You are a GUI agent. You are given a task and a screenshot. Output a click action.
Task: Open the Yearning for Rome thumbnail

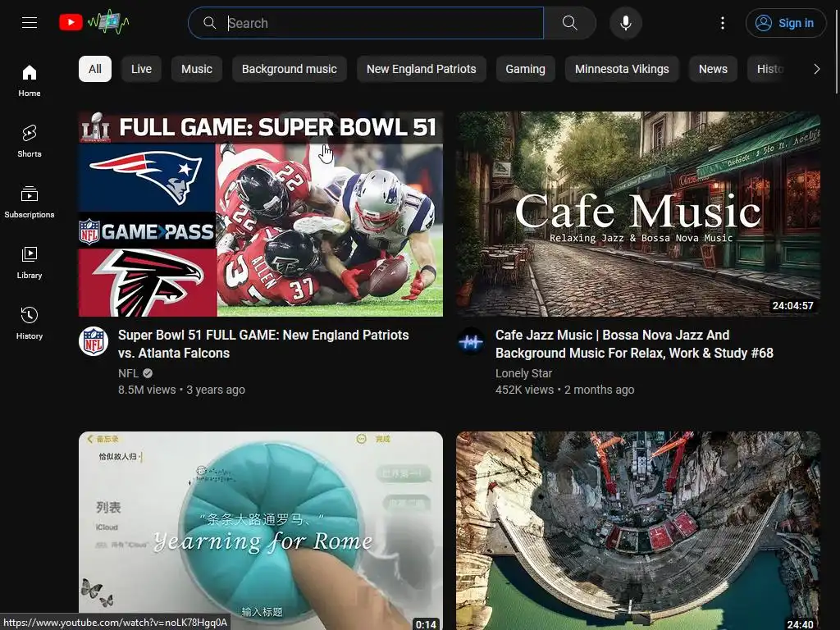click(261, 531)
